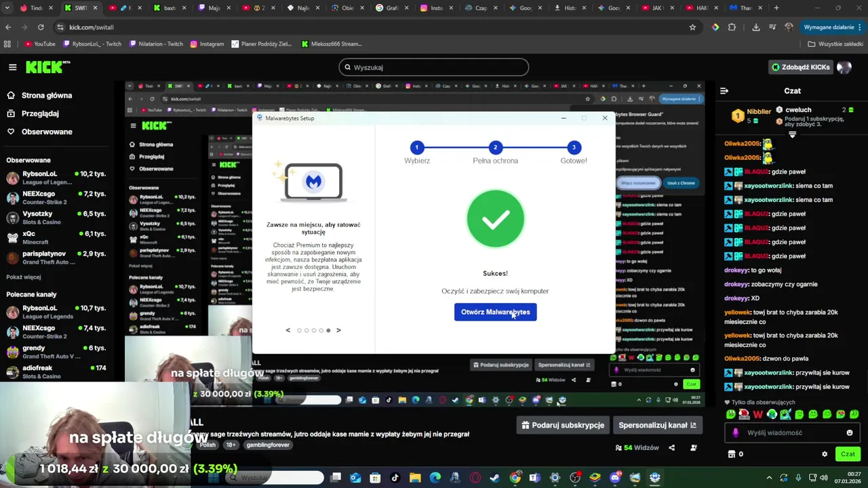The height and width of the screenshot is (488, 868).
Task: Go to previous slide in Malwarebytes carousel
Action: coord(288,330)
